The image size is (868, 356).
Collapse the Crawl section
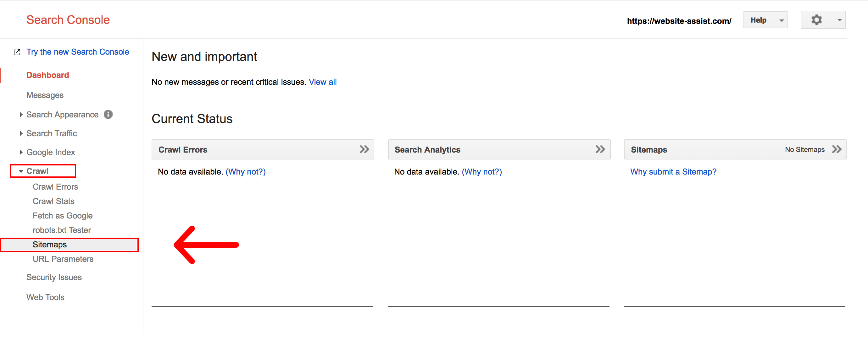[37, 171]
